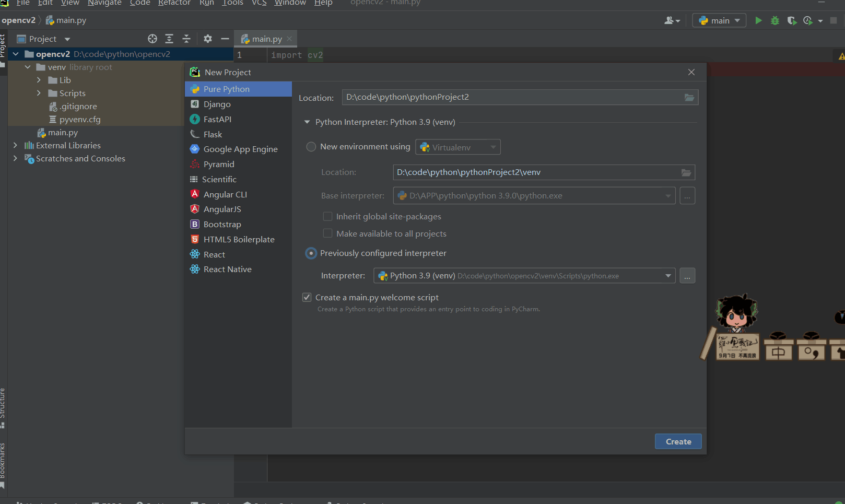Select Pyramid project type
The image size is (845, 504).
pyautogui.click(x=238, y=164)
